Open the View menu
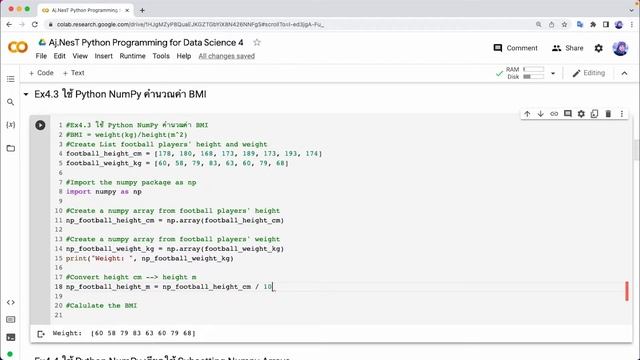The image size is (640, 360). 80,56
